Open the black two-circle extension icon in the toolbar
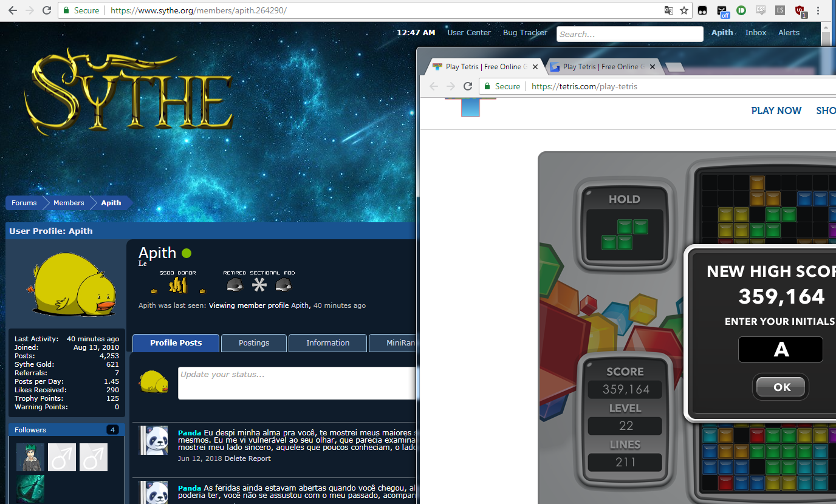The image size is (836, 504). coord(702,10)
